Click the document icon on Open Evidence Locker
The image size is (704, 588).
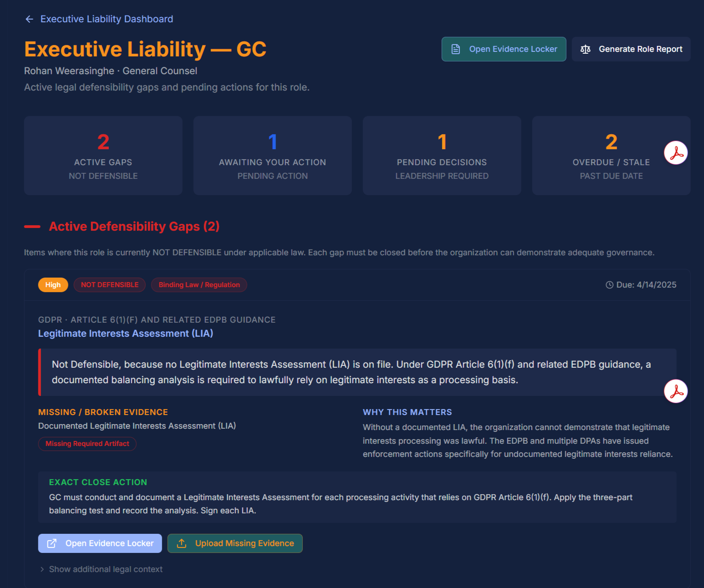[455, 49]
